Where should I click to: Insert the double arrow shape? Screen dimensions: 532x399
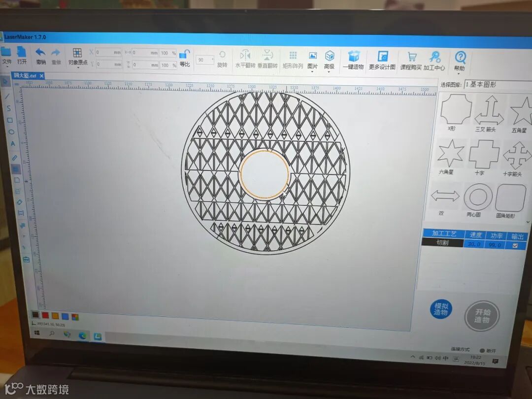(445, 196)
